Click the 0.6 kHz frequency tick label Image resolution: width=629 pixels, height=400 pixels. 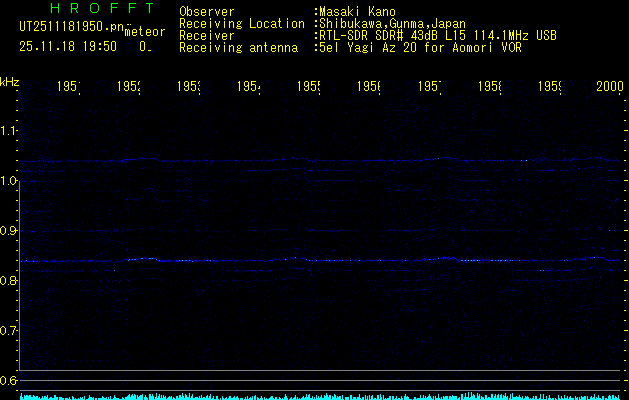(x=9, y=381)
